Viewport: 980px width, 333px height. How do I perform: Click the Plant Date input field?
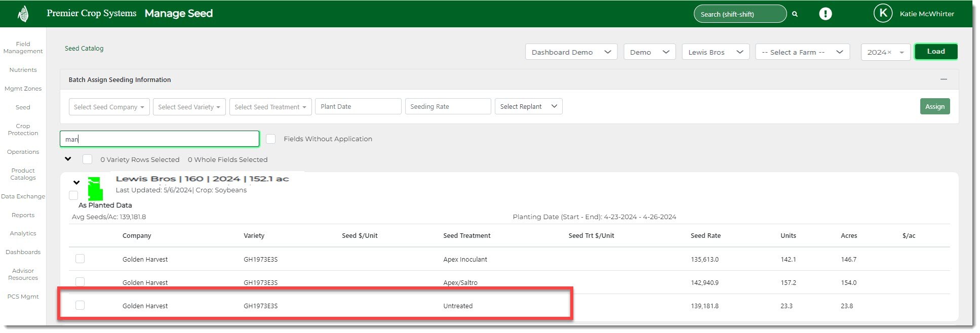358,107
